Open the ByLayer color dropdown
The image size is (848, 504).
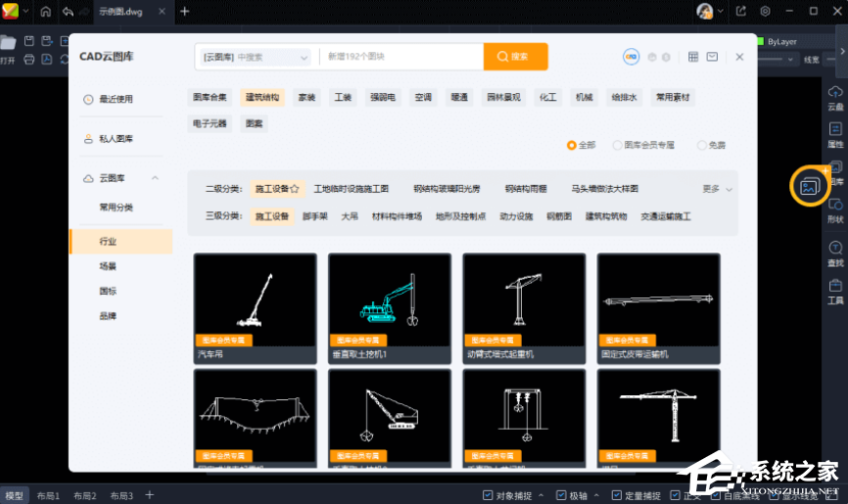(795, 42)
